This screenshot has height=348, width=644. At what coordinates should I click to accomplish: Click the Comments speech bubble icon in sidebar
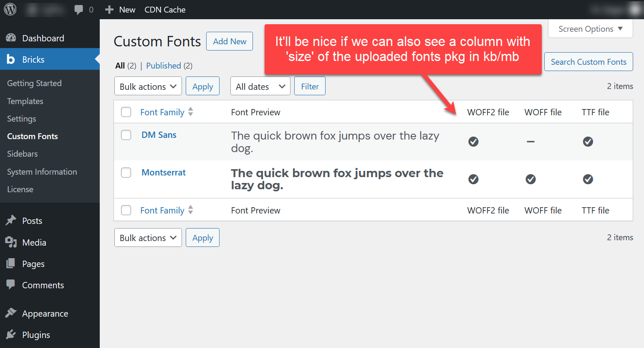pos(11,285)
